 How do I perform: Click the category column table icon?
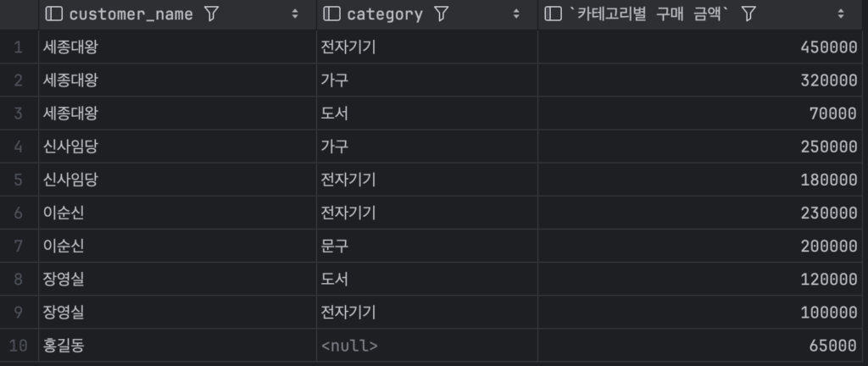332,14
